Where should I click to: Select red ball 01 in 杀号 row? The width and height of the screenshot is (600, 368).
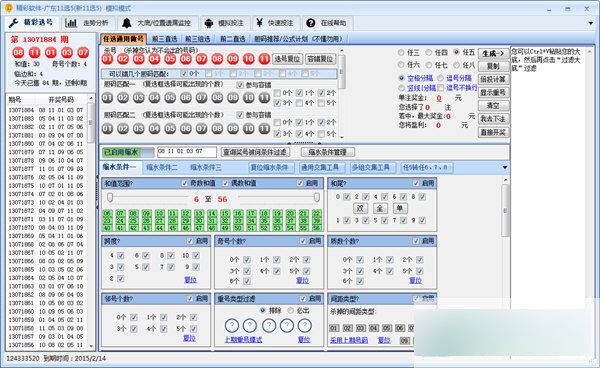coord(107,59)
